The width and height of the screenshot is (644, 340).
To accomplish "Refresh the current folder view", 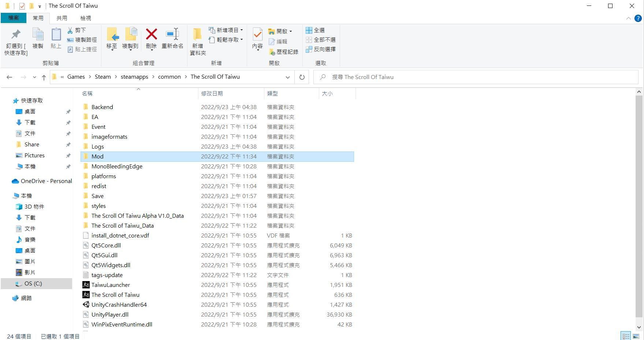I will click(302, 77).
